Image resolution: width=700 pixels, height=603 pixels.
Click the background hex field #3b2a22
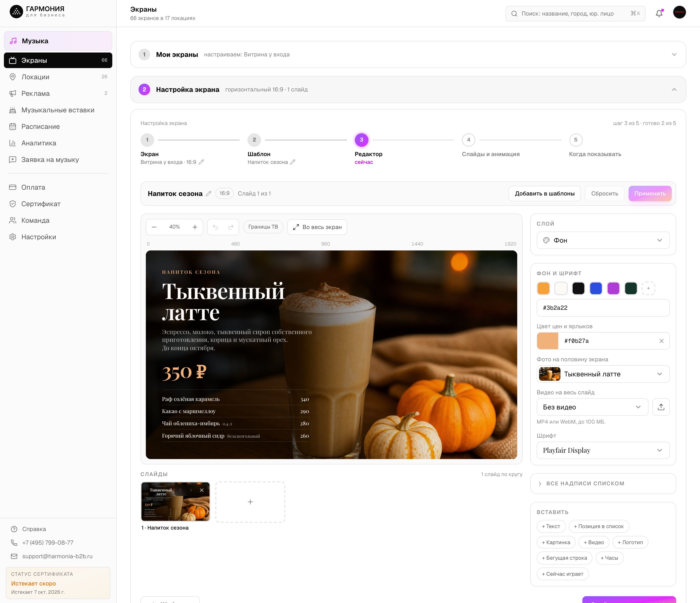(x=603, y=308)
